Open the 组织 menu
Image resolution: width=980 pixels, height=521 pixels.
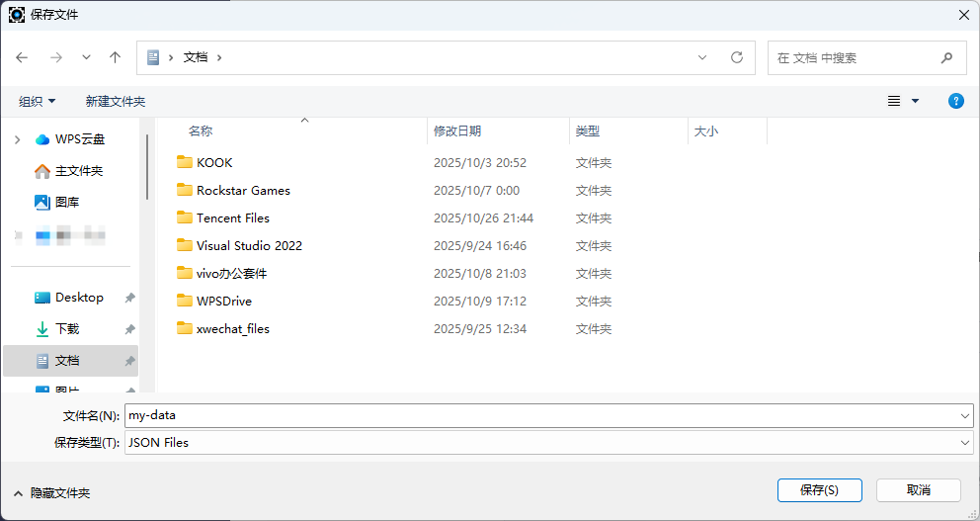click(38, 101)
